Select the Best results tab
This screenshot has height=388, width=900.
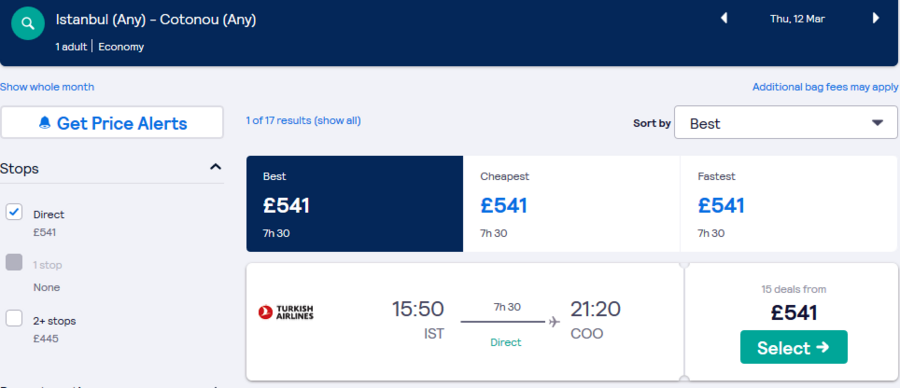(x=355, y=204)
